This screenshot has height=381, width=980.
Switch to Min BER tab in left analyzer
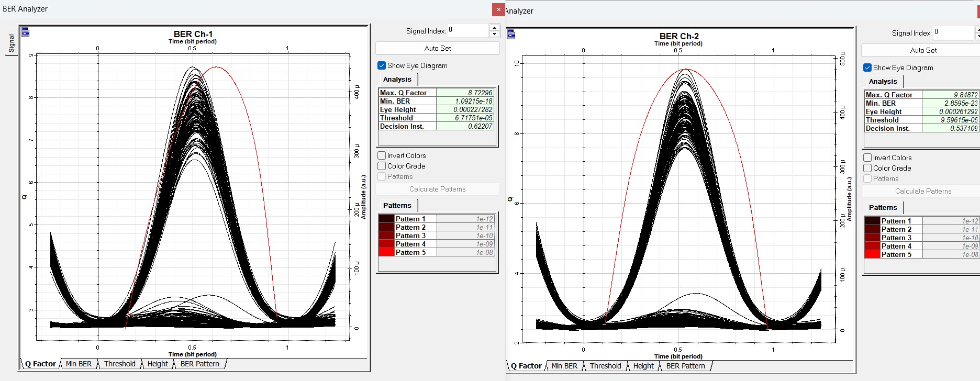[79, 364]
